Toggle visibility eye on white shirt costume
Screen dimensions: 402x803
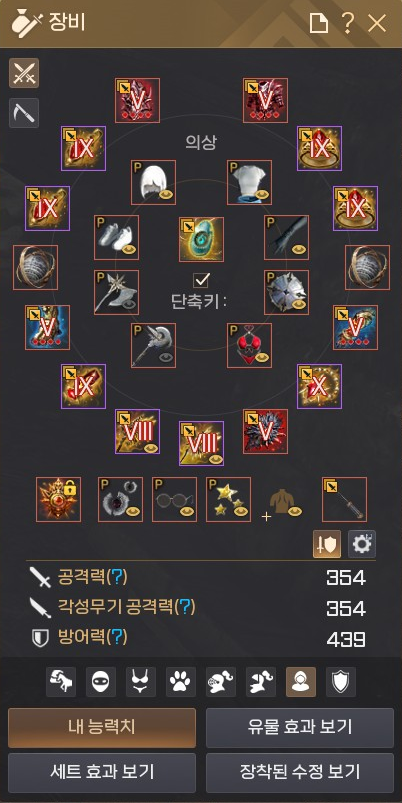pos(263,196)
